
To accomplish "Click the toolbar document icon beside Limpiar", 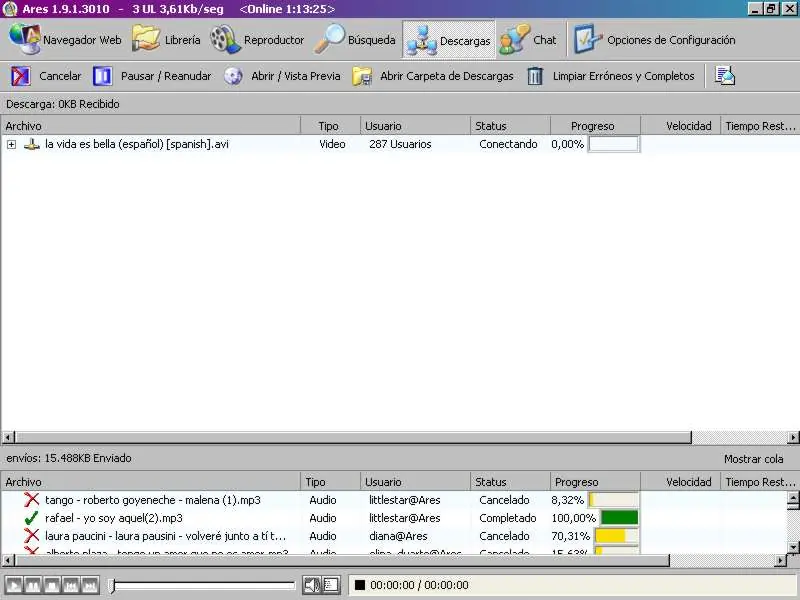I will point(724,76).
